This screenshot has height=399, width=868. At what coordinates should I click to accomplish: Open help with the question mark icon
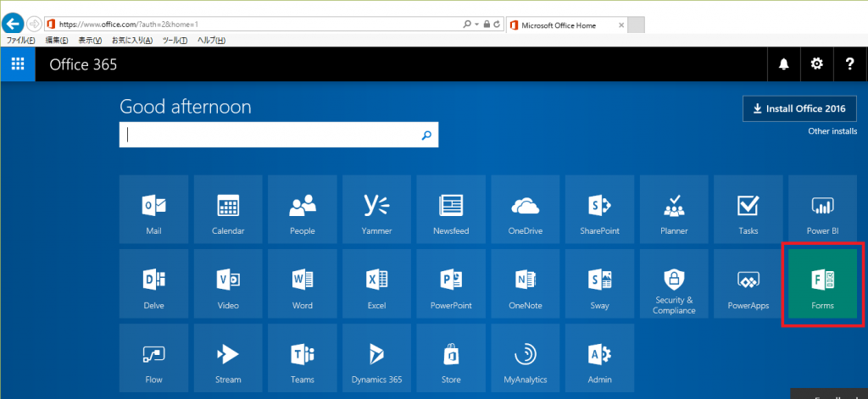(850, 64)
